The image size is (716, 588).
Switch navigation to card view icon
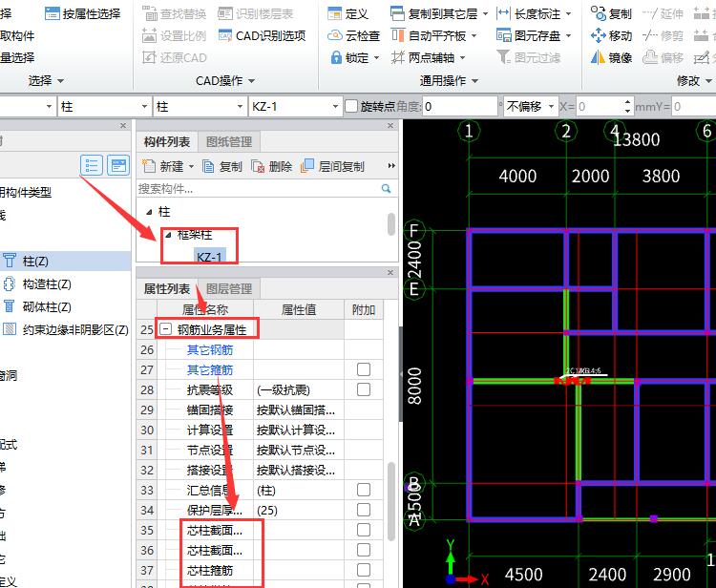tap(118, 165)
